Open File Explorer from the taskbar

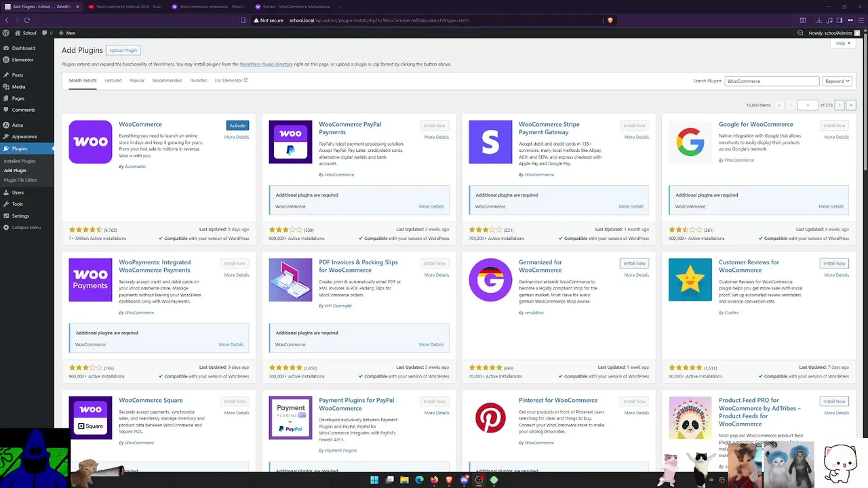404,480
